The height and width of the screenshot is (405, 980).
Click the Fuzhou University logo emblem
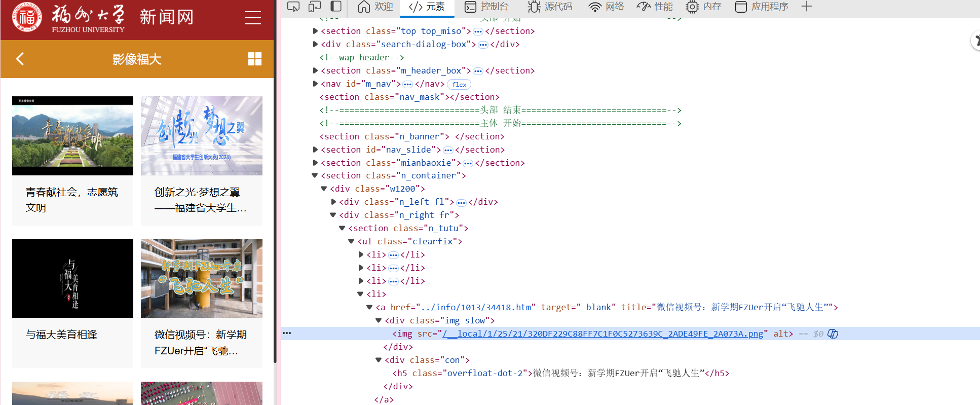click(27, 17)
